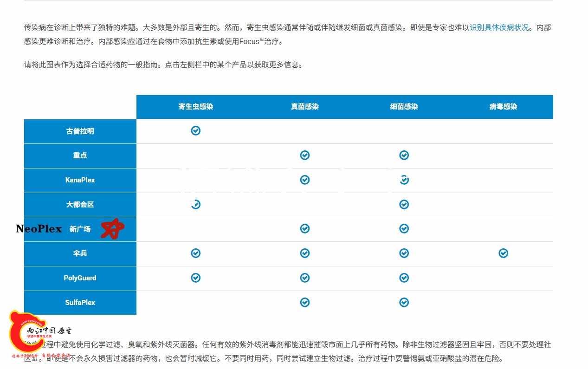The image size is (588, 369).
Task: Select NeoPlex's 真菌感染 checkmark
Action: tap(304, 228)
